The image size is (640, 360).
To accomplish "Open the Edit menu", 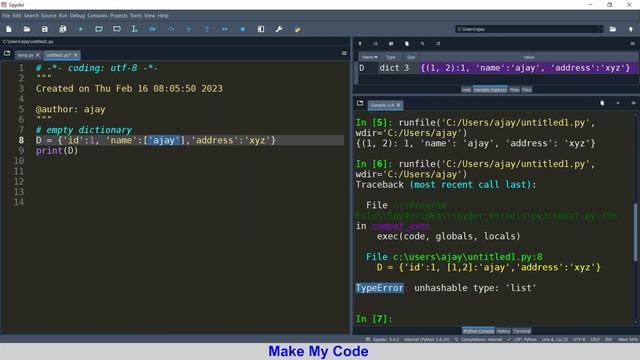I will pos(17,16).
